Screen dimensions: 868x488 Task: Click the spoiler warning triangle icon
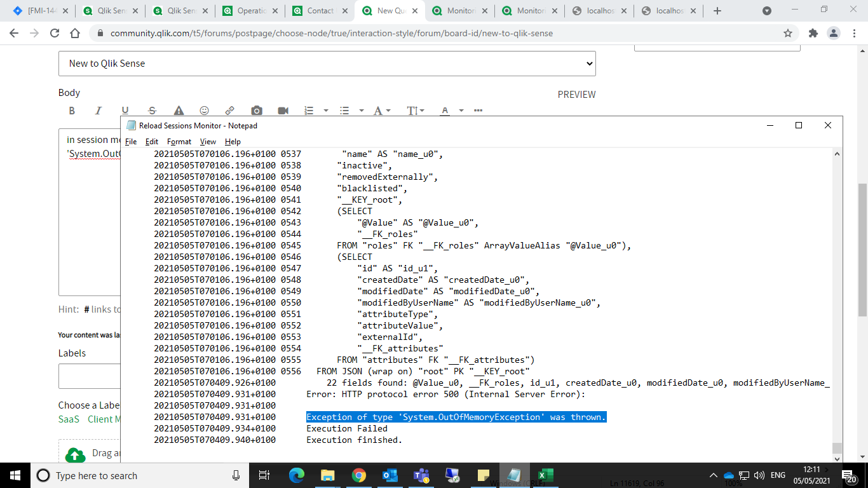coord(179,111)
